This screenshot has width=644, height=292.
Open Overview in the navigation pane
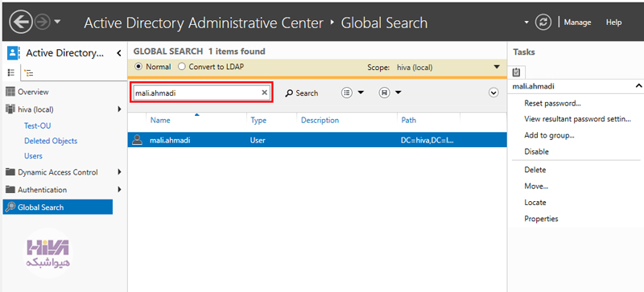[x=33, y=92]
